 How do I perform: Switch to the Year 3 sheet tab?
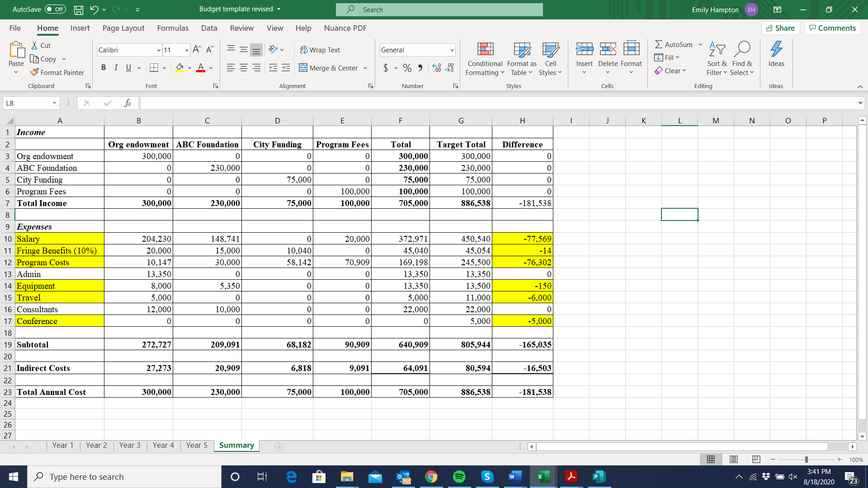point(130,445)
